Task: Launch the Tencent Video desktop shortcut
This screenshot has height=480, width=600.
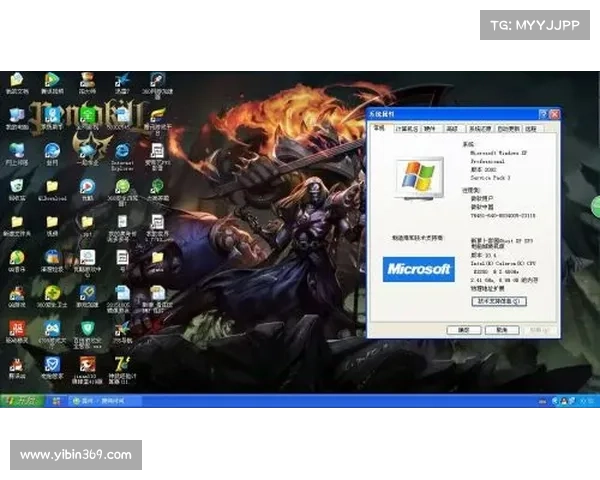Action: click(52, 82)
